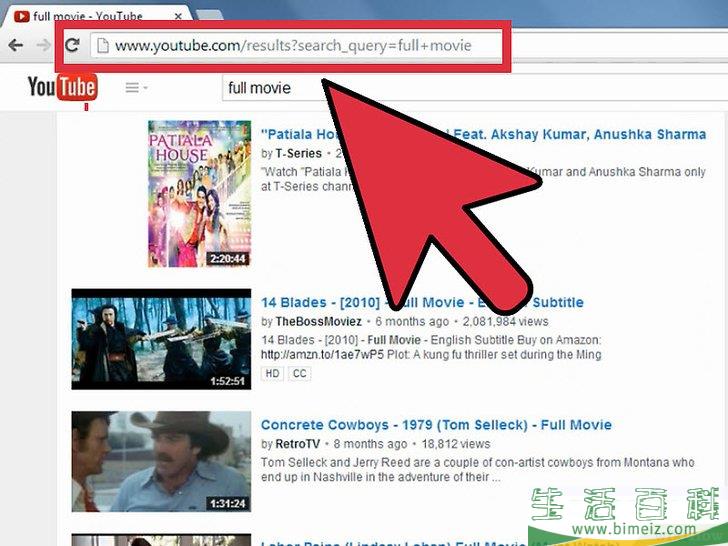Click '8 months ago' under Concrete Cowboys
Image resolution: width=728 pixels, height=546 pixels.
coord(370,444)
